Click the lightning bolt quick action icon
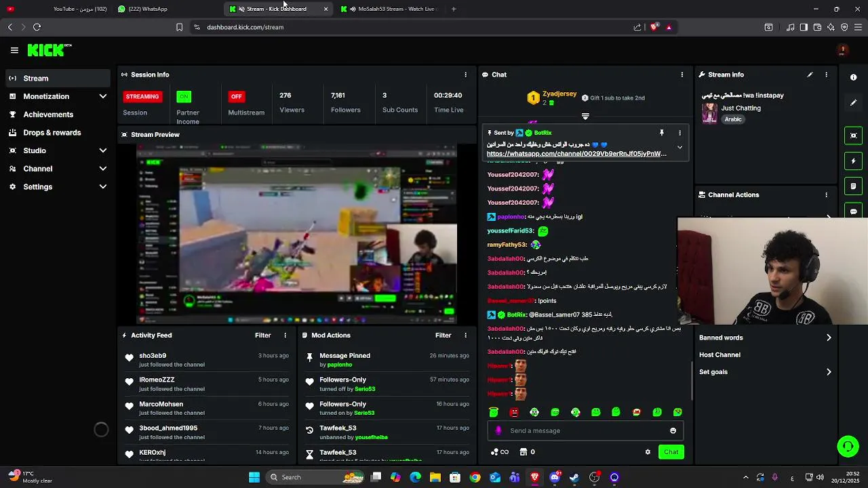This screenshot has height=488, width=868. tap(854, 161)
